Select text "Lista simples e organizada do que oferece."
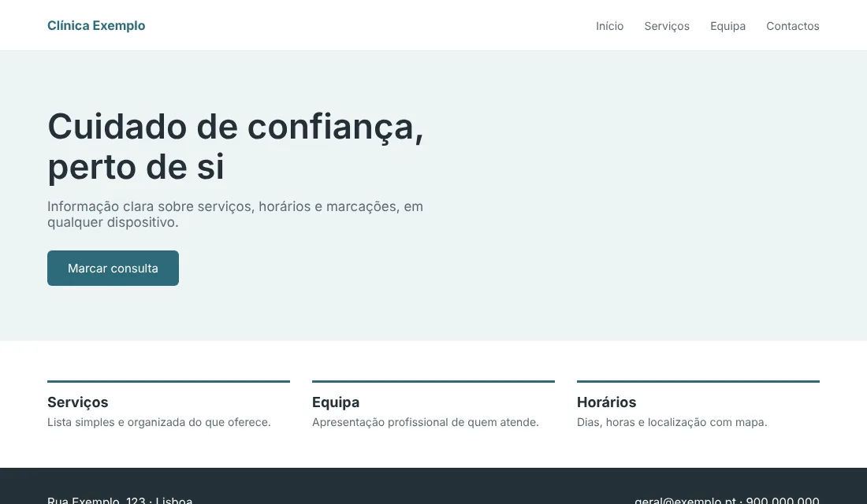This screenshot has width=867, height=504. point(158,422)
